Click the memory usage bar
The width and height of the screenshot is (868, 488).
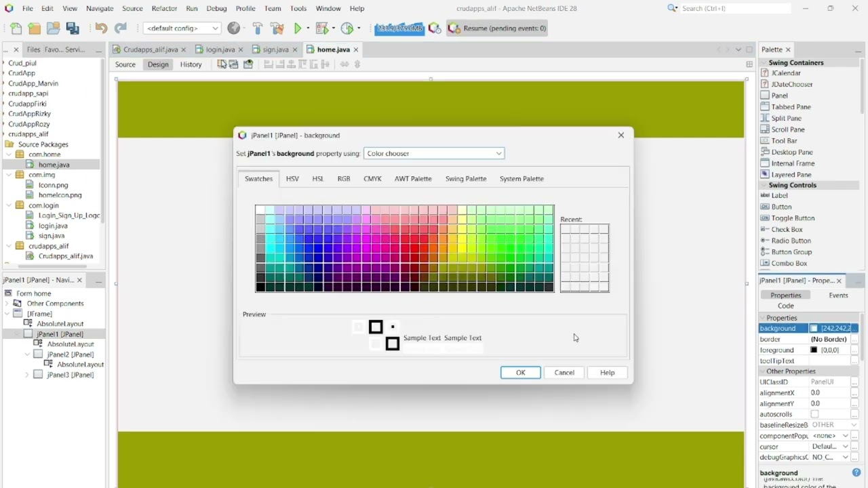point(399,28)
